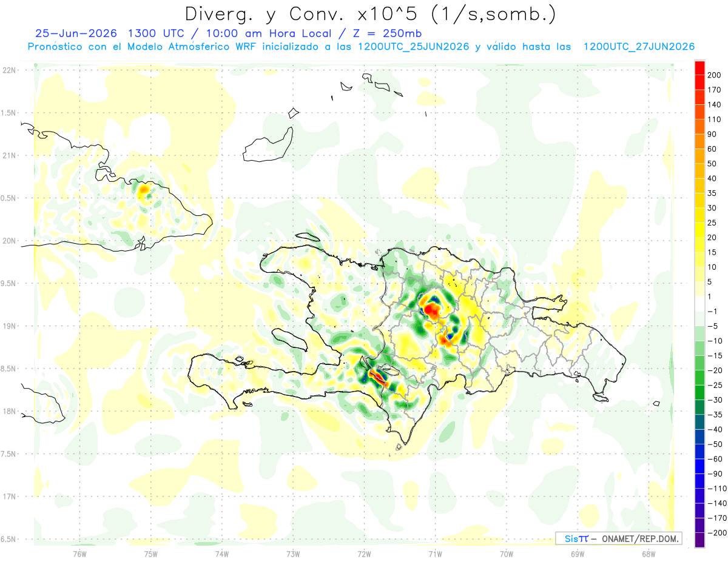The height and width of the screenshot is (562, 728).
Task: Click the blue swatch between -60 and -90
Action: click(x=700, y=466)
